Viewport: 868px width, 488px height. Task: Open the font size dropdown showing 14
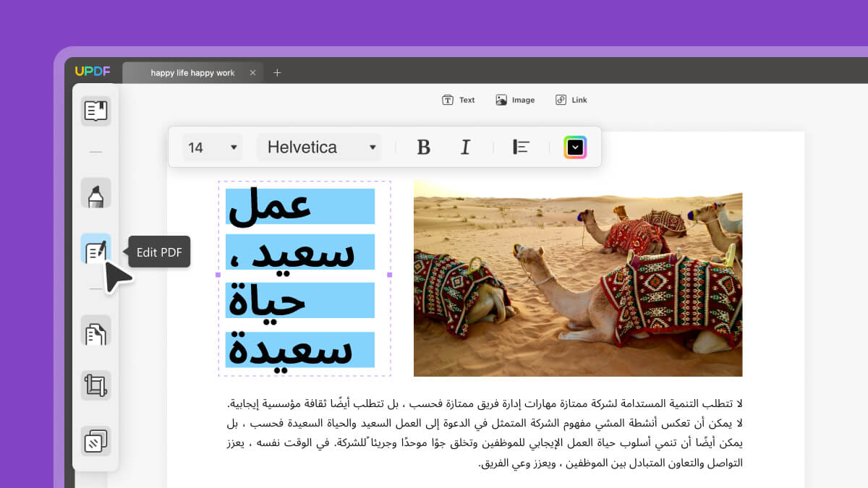pos(211,147)
